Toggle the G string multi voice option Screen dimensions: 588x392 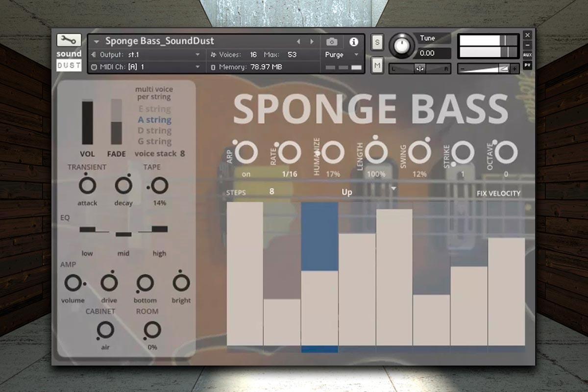click(x=154, y=141)
